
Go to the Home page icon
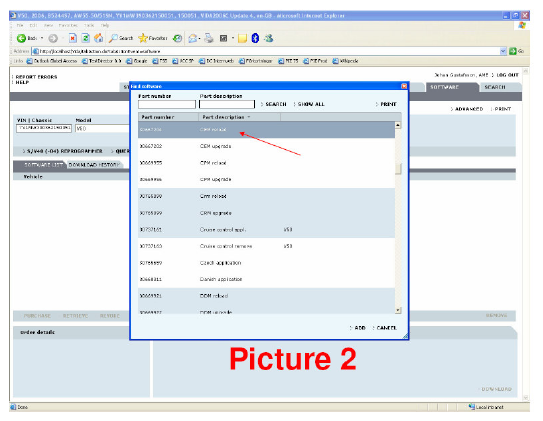pyautogui.click(x=99, y=38)
